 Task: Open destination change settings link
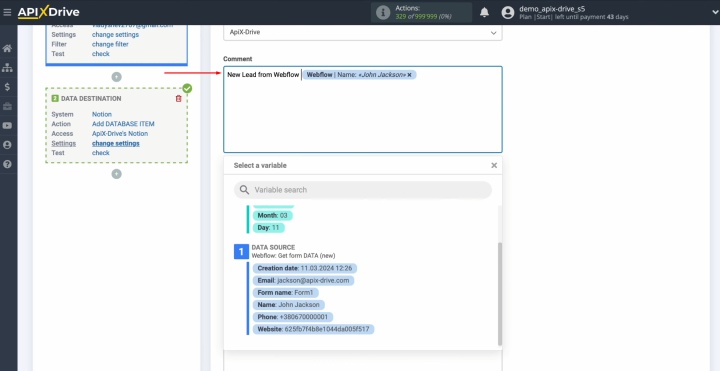[116, 143]
